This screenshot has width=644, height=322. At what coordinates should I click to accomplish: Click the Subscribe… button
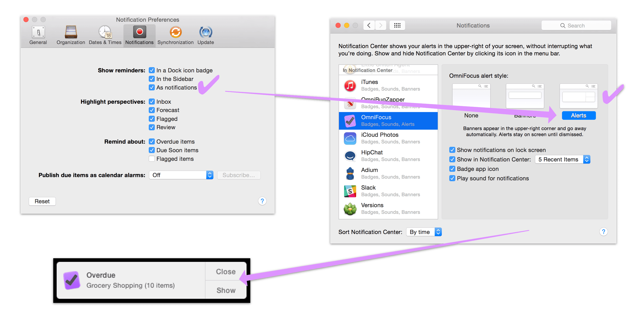pyautogui.click(x=239, y=175)
